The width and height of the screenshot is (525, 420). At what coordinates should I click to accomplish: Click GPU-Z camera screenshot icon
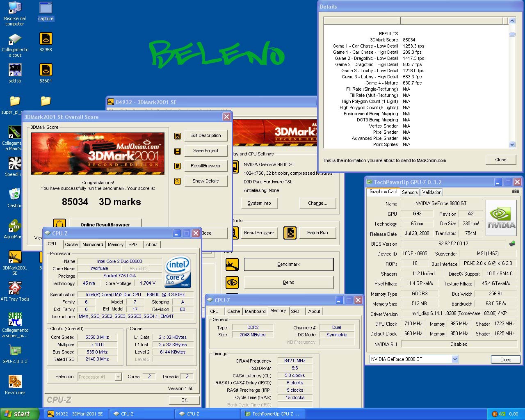coord(515,192)
